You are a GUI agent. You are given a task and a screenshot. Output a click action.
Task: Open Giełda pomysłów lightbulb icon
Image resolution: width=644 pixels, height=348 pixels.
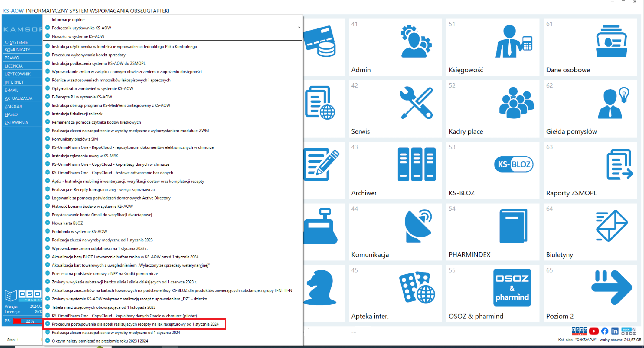pos(613,103)
